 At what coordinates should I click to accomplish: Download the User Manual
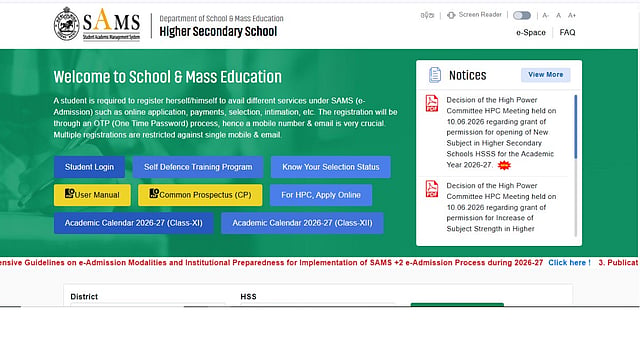(x=92, y=195)
